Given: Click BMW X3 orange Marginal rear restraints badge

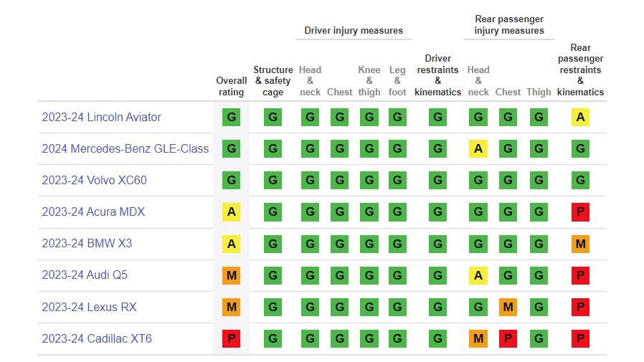Looking at the screenshot, I should click(x=580, y=244).
